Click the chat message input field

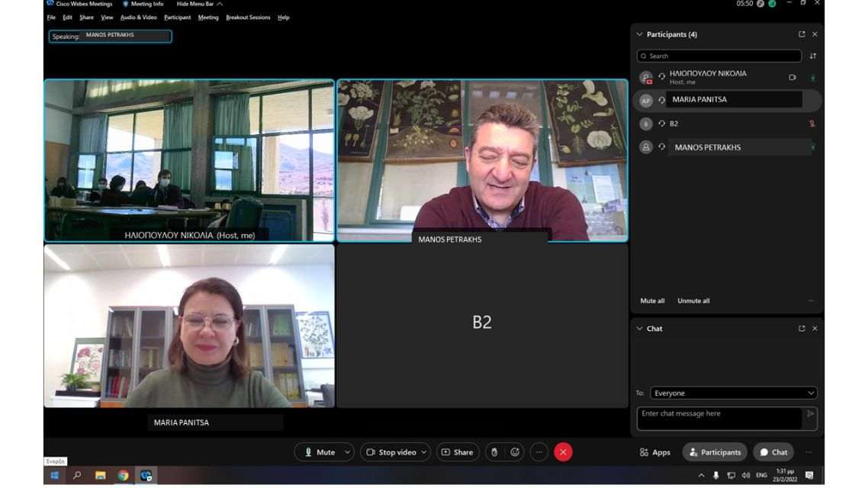[x=719, y=419]
